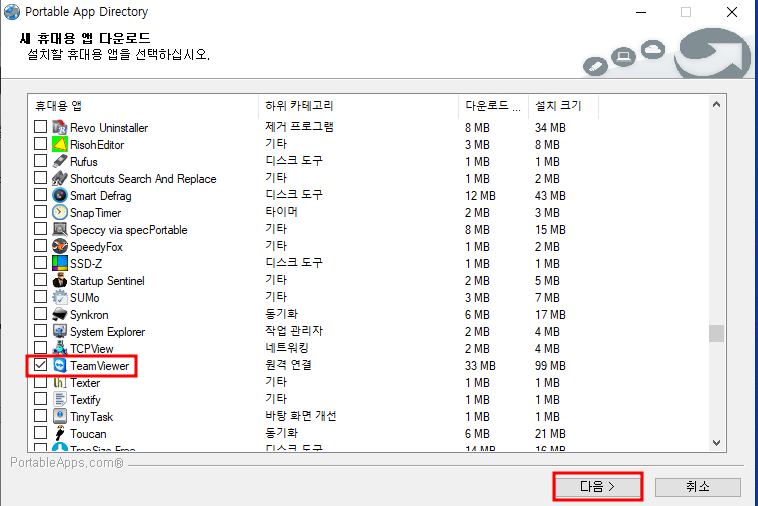Select the Startup Sentinel name

107,281
